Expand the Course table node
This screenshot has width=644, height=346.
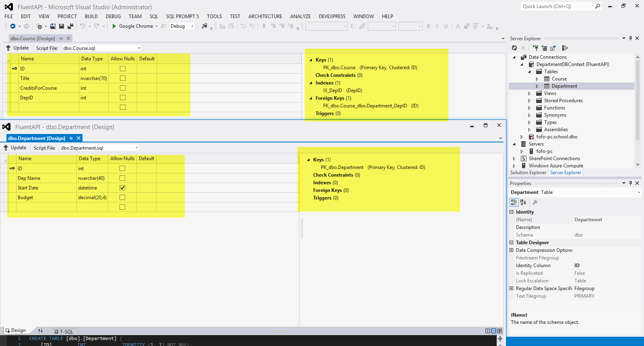click(537, 79)
